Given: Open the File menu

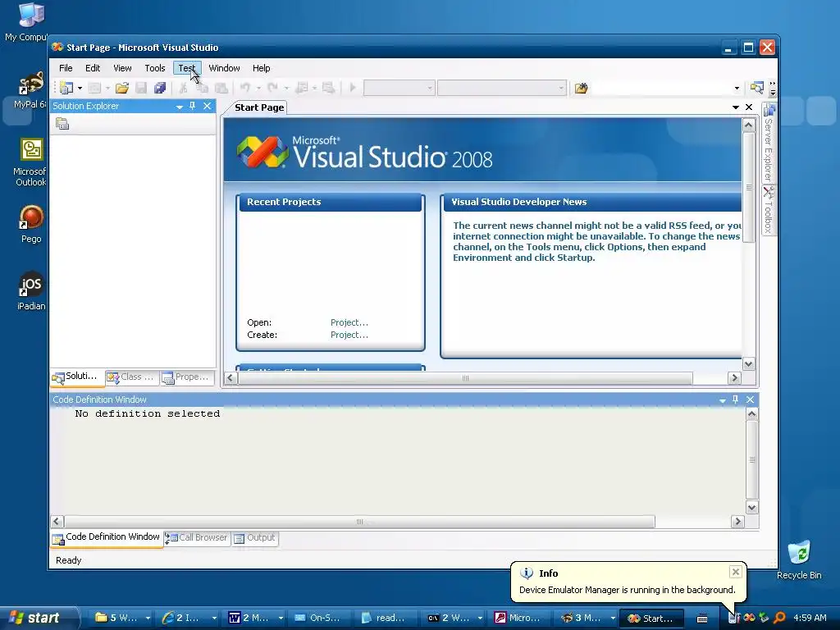Looking at the screenshot, I should point(66,68).
